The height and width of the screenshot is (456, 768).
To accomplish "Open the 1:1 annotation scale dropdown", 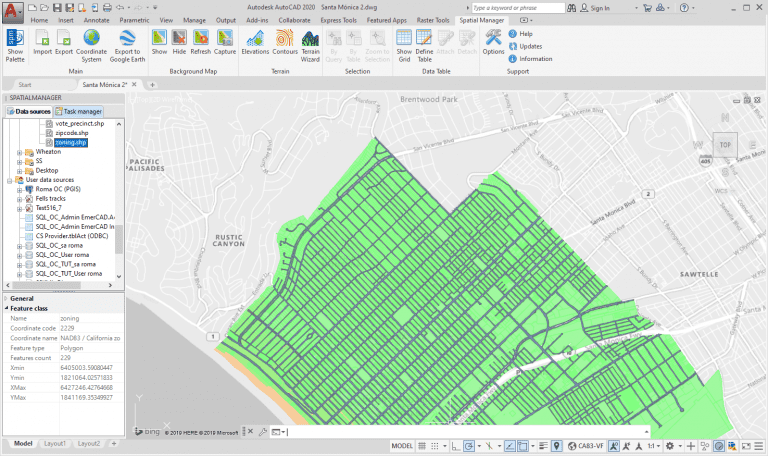I will (x=654, y=446).
